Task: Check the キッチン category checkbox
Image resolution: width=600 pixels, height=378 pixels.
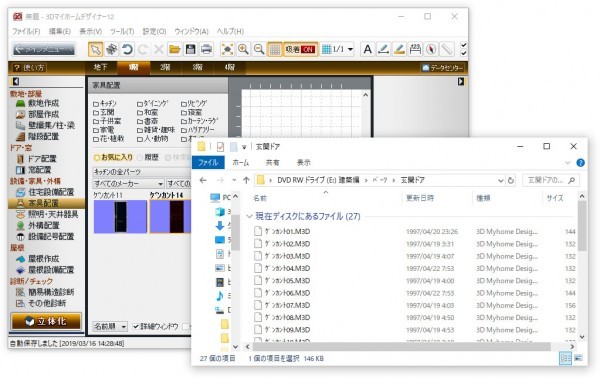Action: [x=96, y=104]
